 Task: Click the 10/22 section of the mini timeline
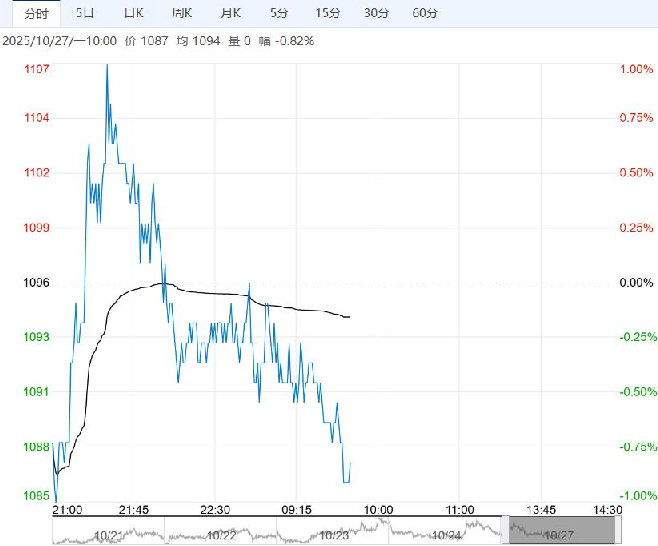(221, 532)
